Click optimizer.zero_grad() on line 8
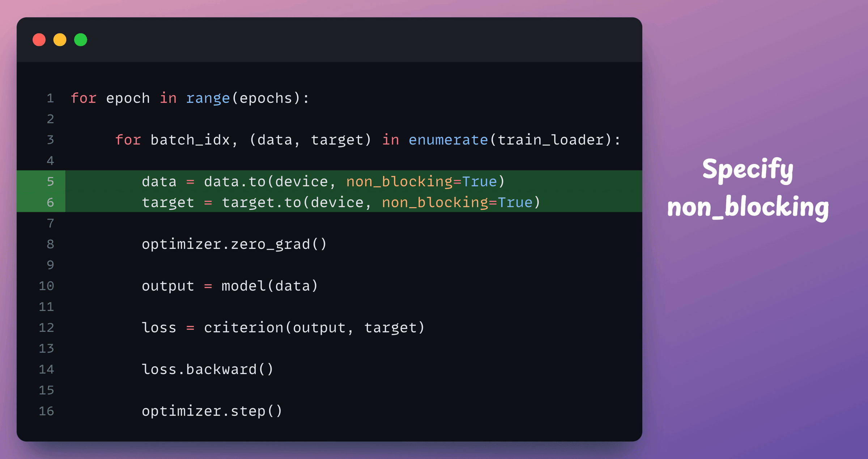The height and width of the screenshot is (459, 868). (x=234, y=244)
